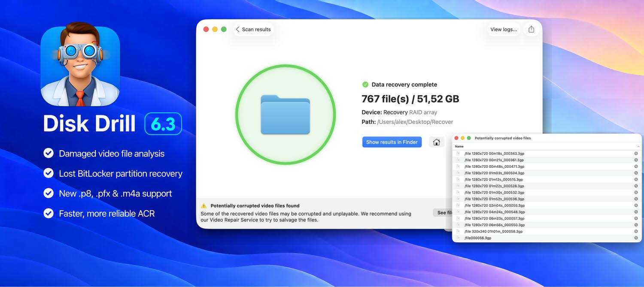Click the file type icon of 04m24s_000548.3gp
The image size is (644, 287).
[458, 212]
